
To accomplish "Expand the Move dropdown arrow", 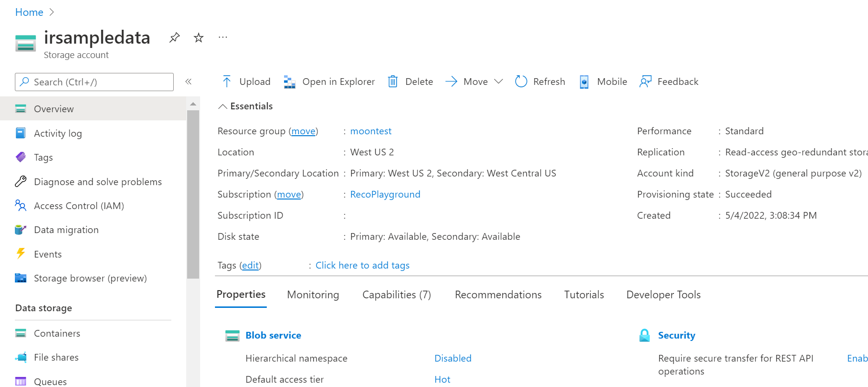I will pyautogui.click(x=499, y=82).
